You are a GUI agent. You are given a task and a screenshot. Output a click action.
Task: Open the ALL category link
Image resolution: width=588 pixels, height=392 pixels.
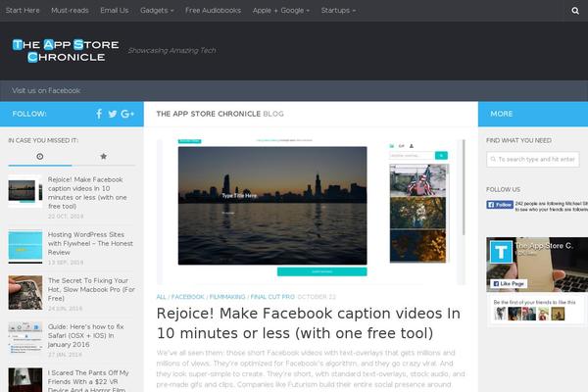point(162,297)
